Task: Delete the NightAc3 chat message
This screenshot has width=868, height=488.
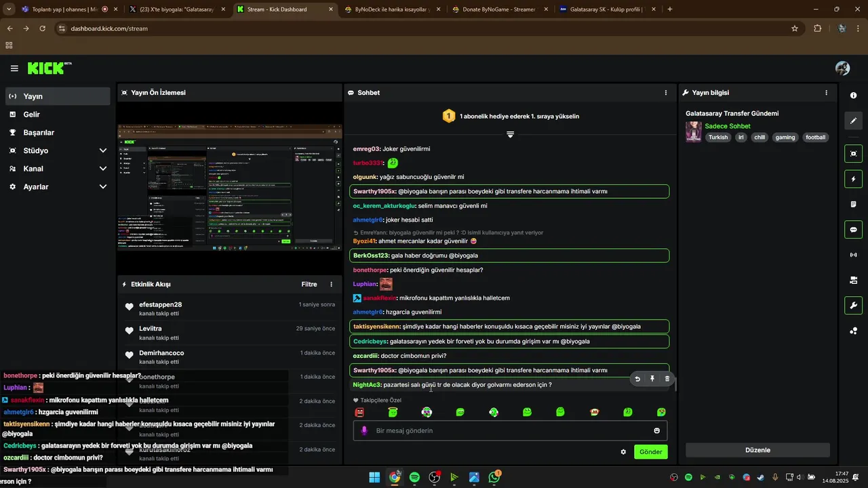Action: point(667,379)
